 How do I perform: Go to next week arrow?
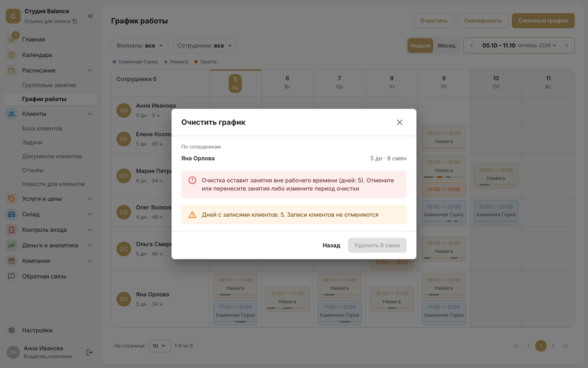[x=567, y=45]
